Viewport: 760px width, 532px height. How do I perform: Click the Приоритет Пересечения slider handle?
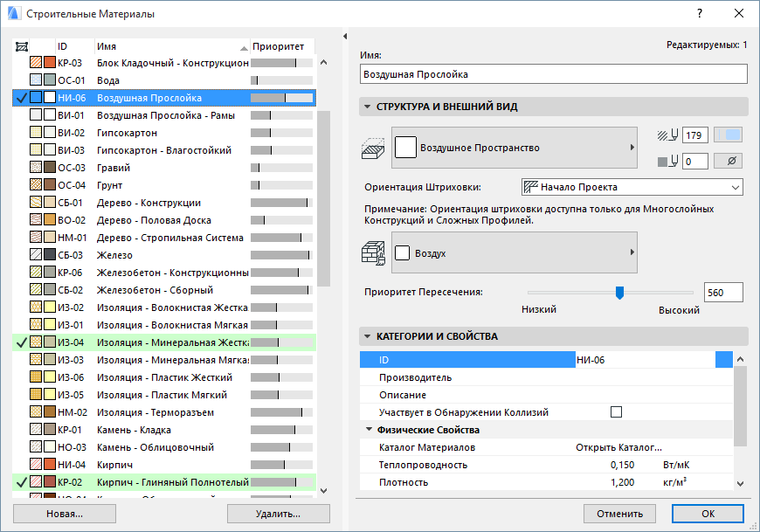point(619,293)
